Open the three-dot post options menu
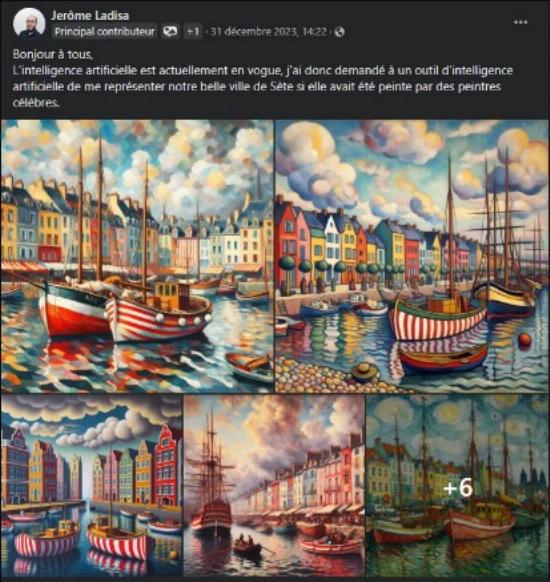 [520, 22]
